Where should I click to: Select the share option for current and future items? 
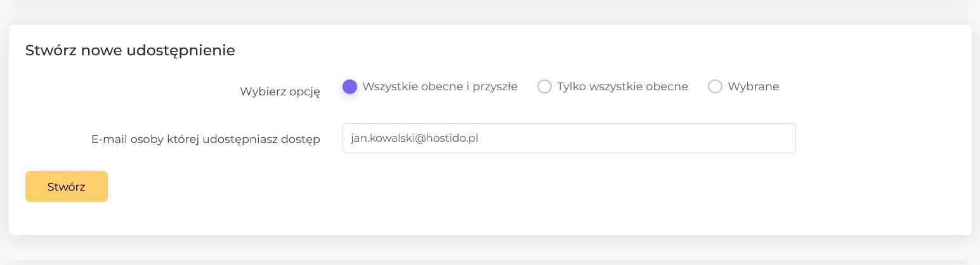[350, 87]
